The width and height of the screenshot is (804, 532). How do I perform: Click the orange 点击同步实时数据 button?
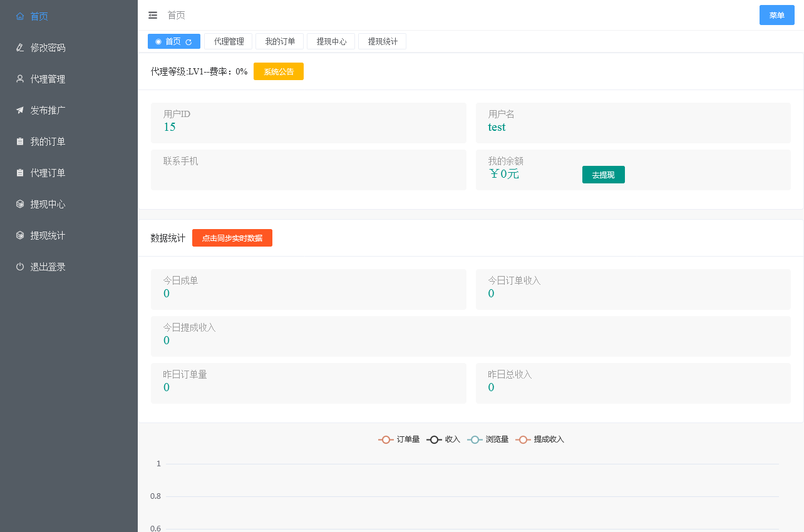tap(232, 238)
